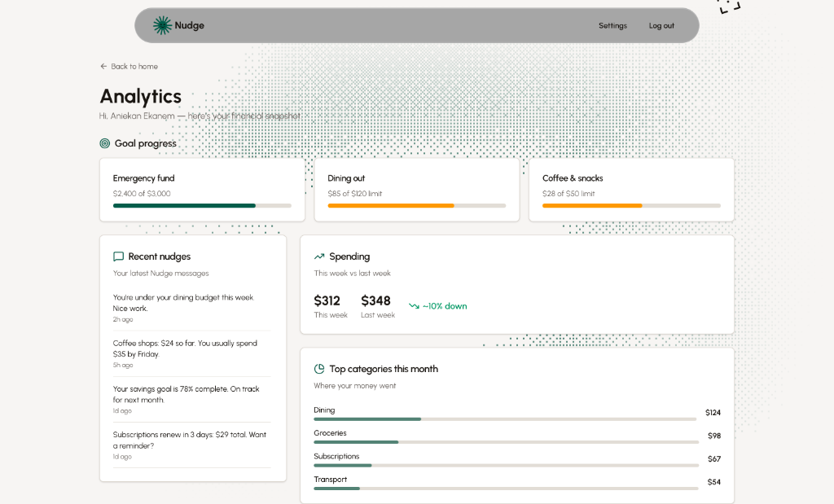834x504 pixels.
Task: Click the Dining category progress bar
Action: (505, 419)
